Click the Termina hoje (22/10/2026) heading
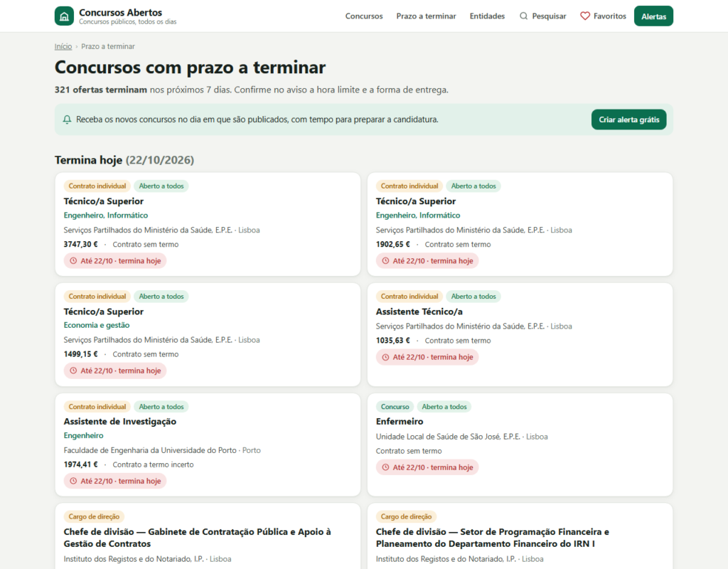728x569 pixels. 124,160
